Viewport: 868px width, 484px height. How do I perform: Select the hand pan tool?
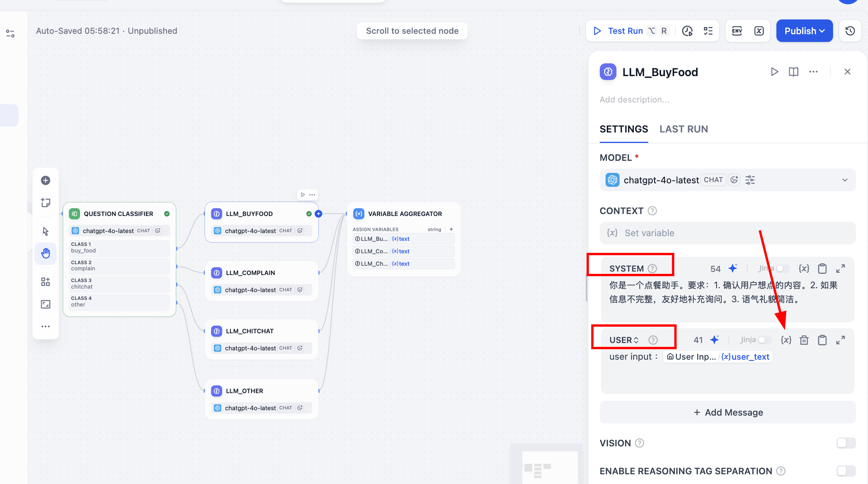(45, 253)
